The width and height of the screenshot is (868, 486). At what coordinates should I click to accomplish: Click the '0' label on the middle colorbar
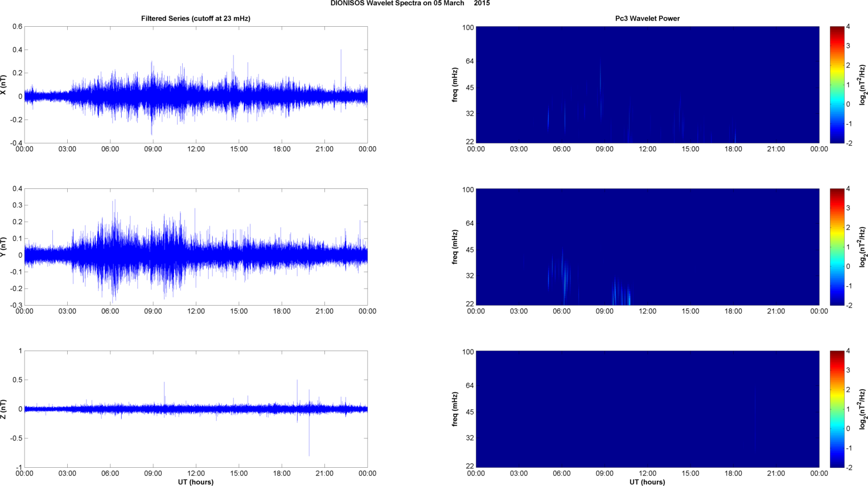848,266
